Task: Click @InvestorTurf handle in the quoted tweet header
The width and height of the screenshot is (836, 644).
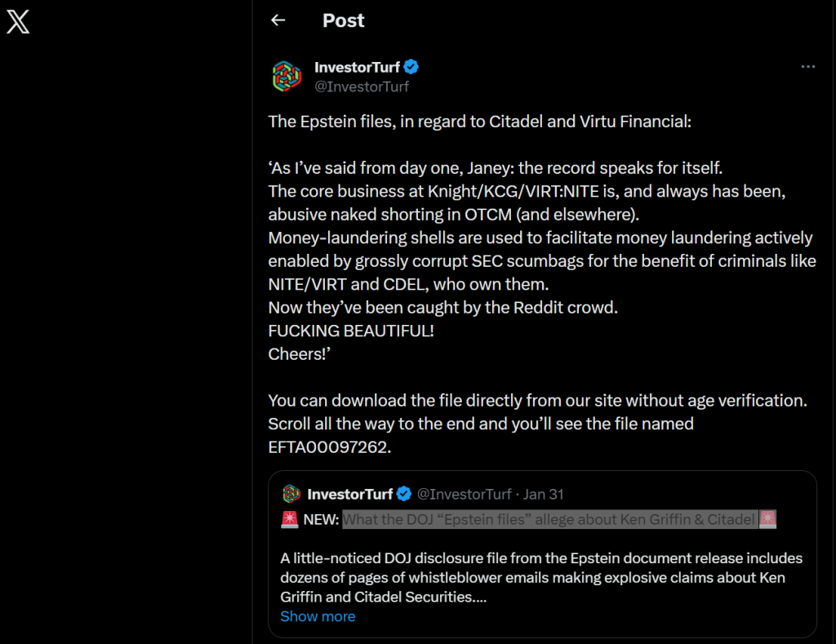Action: click(x=465, y=493)
